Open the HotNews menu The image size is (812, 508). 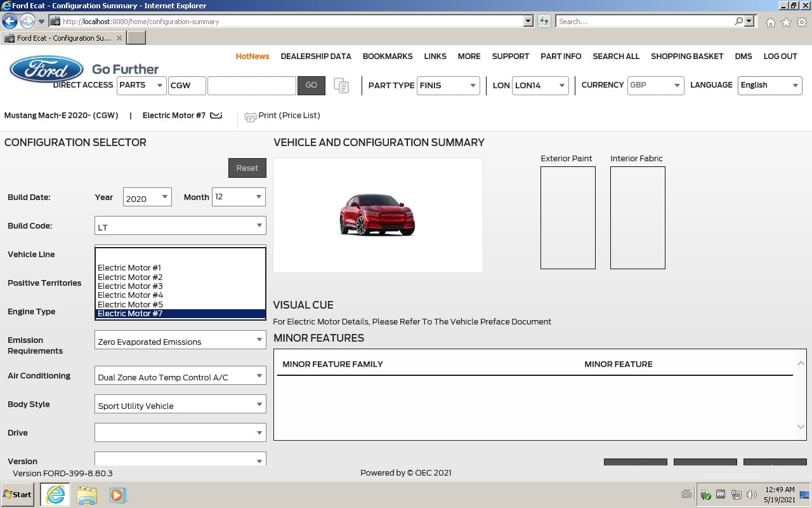252,57
